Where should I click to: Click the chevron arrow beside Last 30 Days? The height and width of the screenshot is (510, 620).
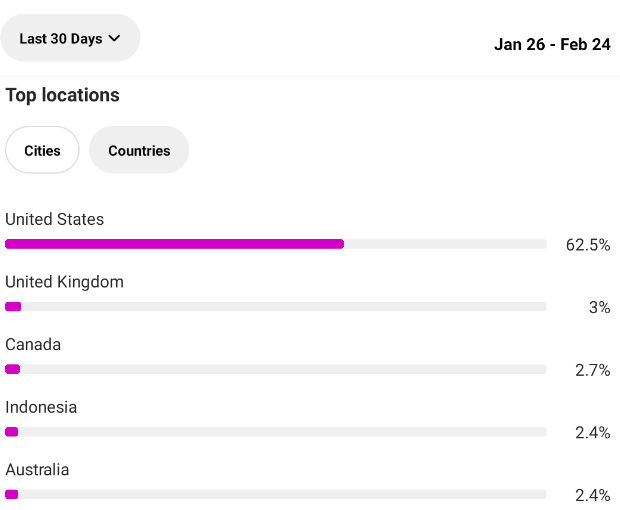(114, 39)
